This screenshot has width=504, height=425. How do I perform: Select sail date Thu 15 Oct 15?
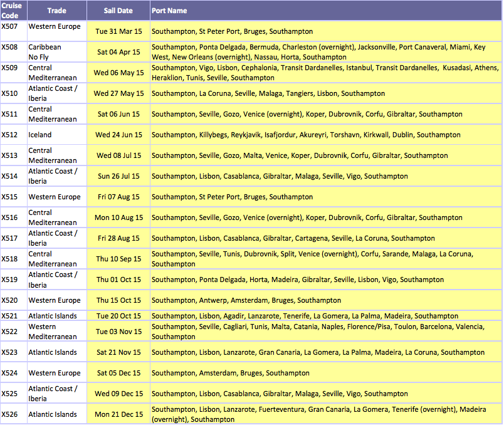pyautogui.click(x=118, y=300)
